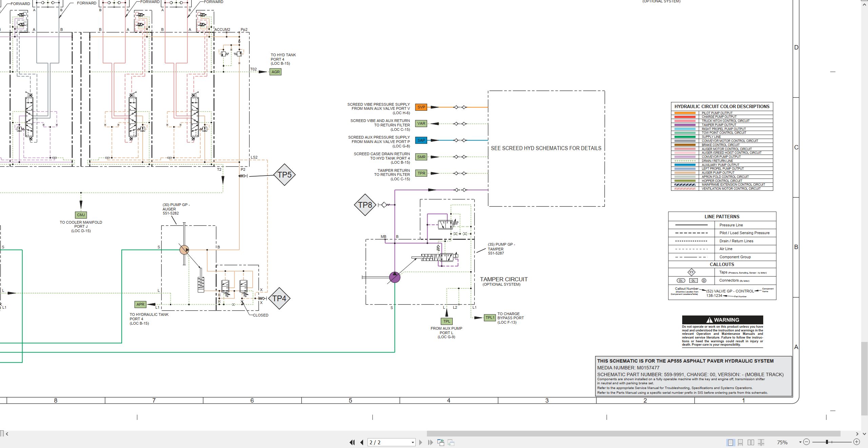
Task: Click the TP5 pressure tap diamond
Action: [284, 175]
